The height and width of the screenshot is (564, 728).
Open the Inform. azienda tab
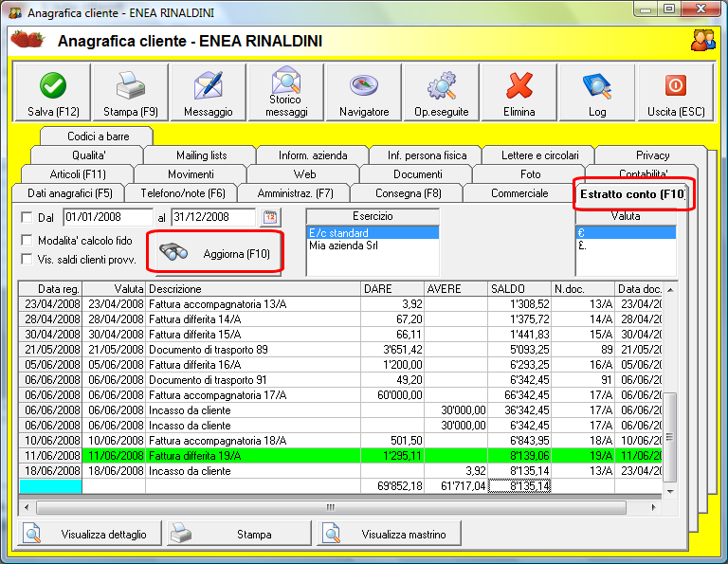point(313,155)
